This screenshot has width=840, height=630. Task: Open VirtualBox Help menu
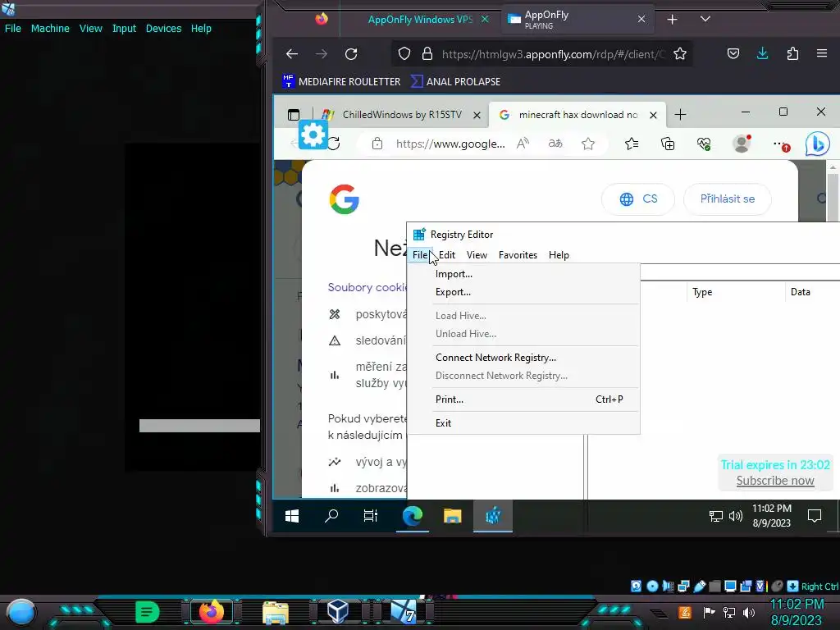click(201, 29)
